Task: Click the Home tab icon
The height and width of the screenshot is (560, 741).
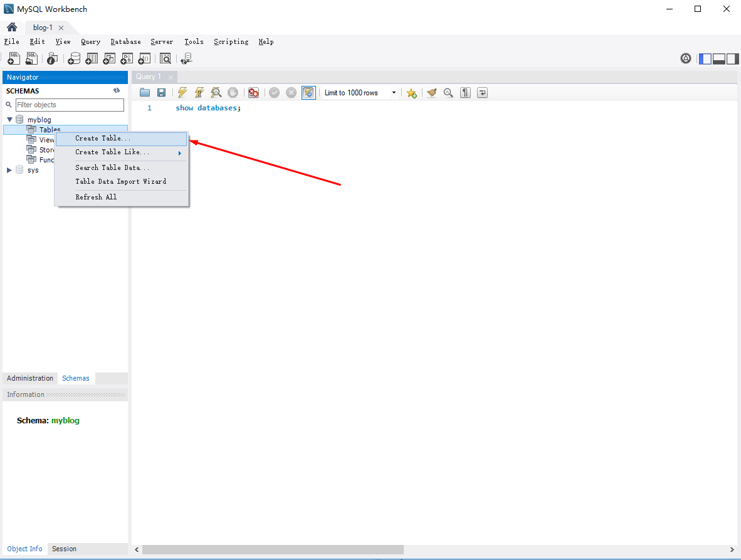Action: click(x=12, y=27)
